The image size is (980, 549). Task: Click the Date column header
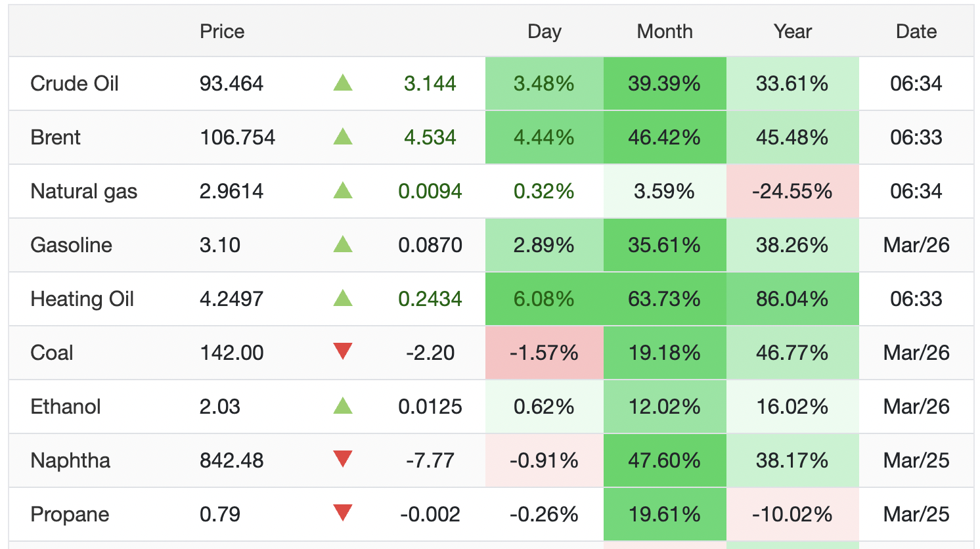(x=916, y=32)
